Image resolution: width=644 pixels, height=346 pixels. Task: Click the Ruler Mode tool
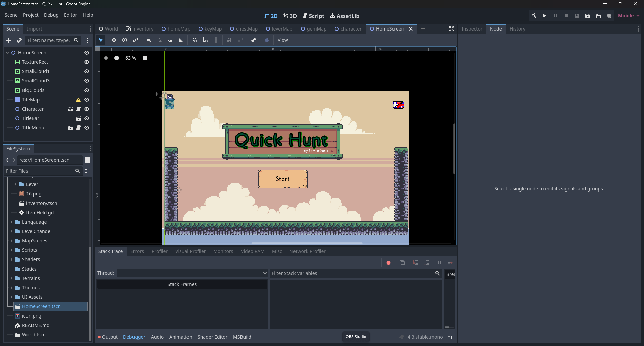coord(181,40)
